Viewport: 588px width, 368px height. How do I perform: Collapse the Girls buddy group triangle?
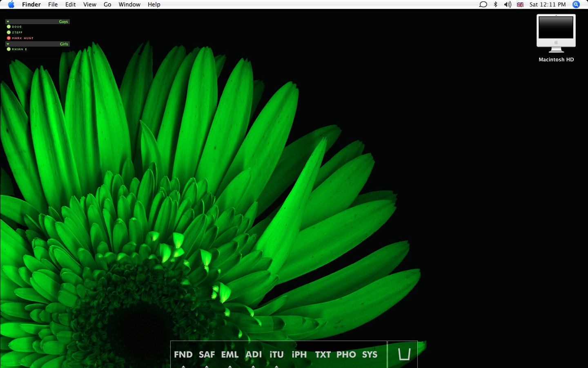tap(8, 44)
